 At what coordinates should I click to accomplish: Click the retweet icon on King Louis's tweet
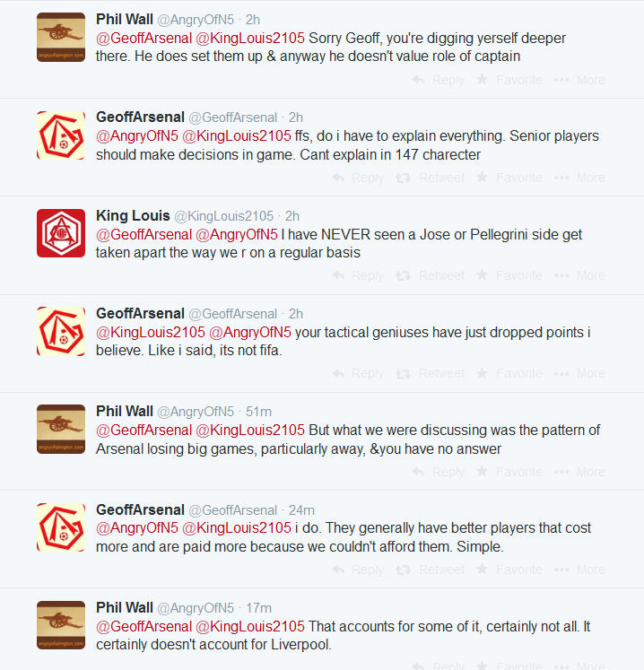404,276
